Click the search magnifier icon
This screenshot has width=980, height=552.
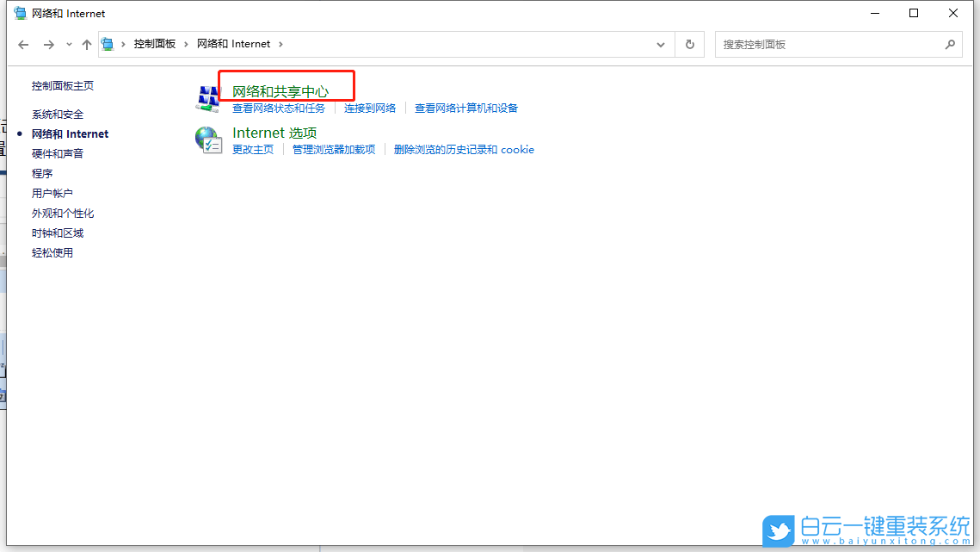(x=950, y=43)
